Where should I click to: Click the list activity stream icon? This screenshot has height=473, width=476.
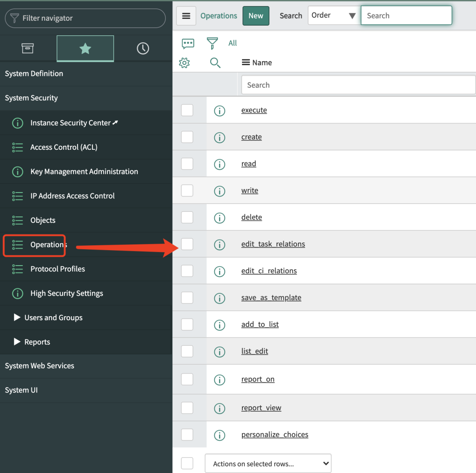(188, 43)
